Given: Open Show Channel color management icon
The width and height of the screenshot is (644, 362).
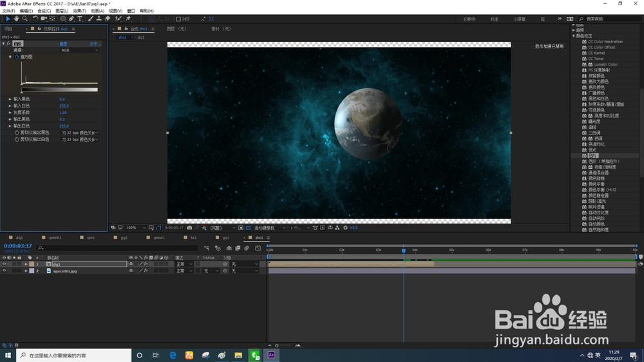Looking at the screenshot, I should point(204,227).
